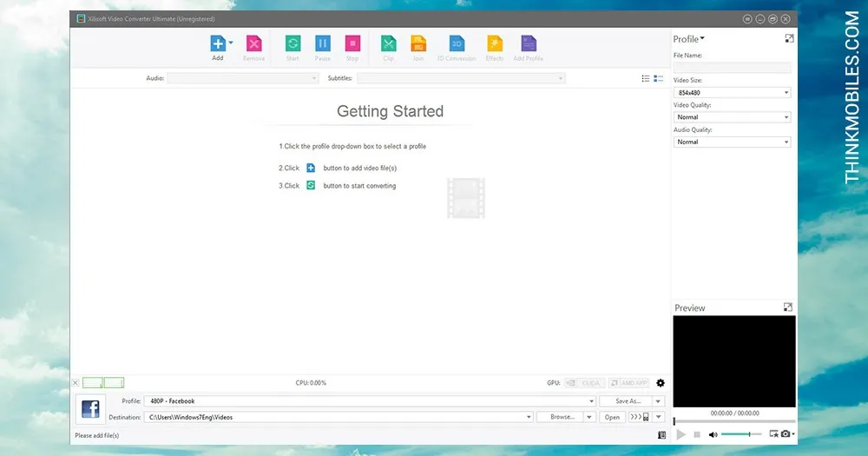Viewport: 868px width, 456px height.
Task: Select the Clip tool icon
Action: [x=389, y=43]
